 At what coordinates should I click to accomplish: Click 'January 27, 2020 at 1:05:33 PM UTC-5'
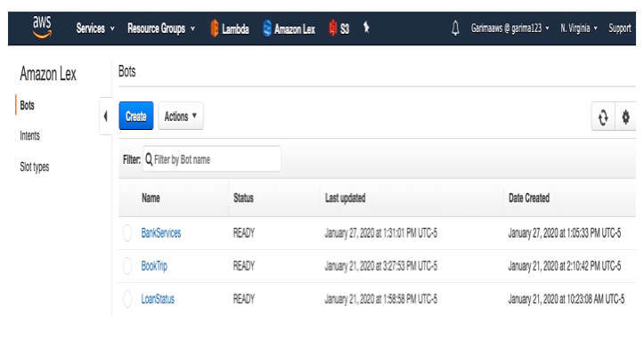565,233
